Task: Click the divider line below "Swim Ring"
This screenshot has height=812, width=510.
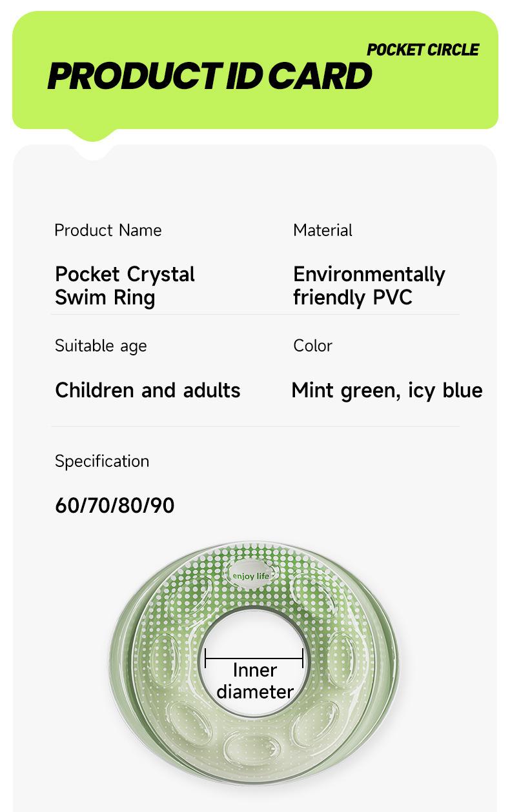Action: (255, 315)
